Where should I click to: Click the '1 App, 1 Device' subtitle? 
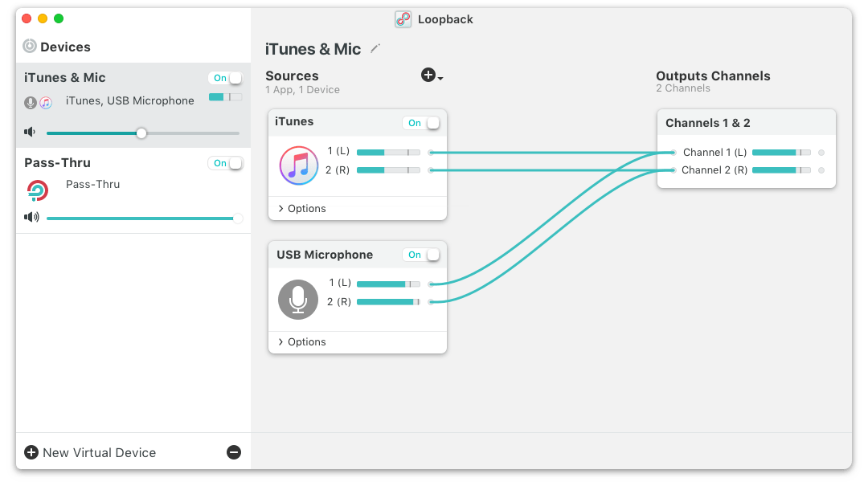click(x=302, y=90)
